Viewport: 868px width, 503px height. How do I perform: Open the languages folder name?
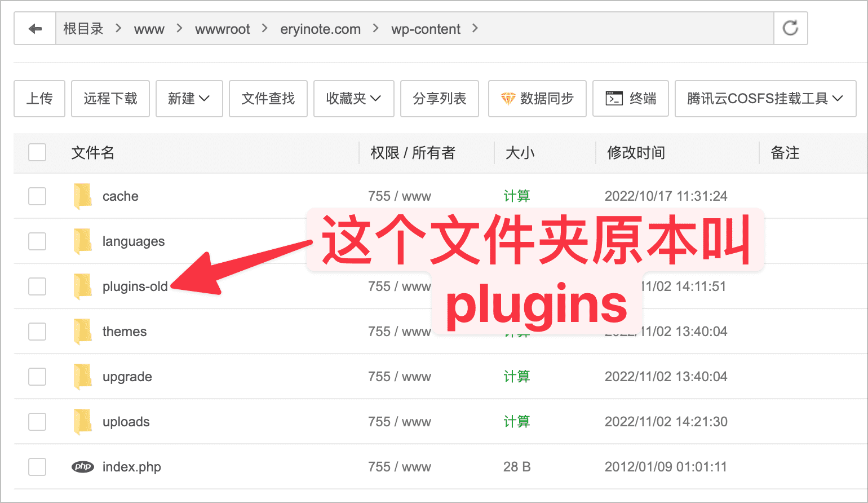click(134, 241)
